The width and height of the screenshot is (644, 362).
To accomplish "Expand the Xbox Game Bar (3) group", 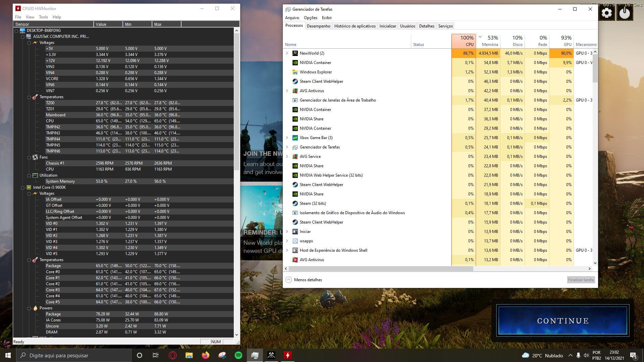I will point(287,138).
